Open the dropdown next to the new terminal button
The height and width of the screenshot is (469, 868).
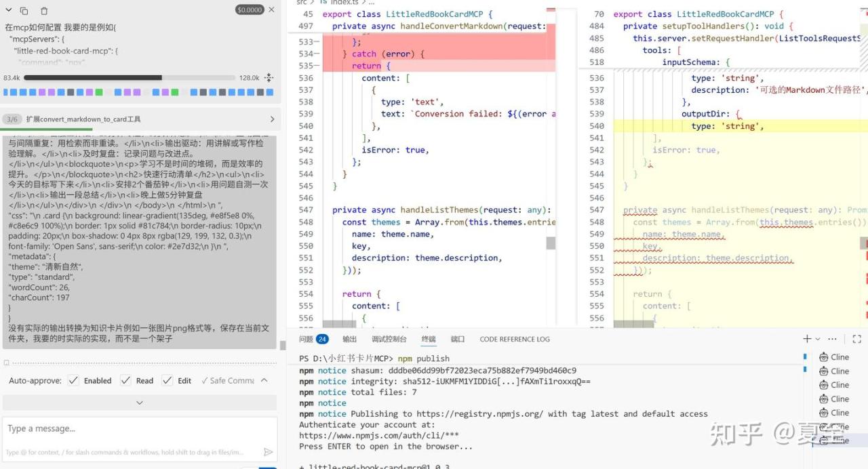[x=818, y=339]
